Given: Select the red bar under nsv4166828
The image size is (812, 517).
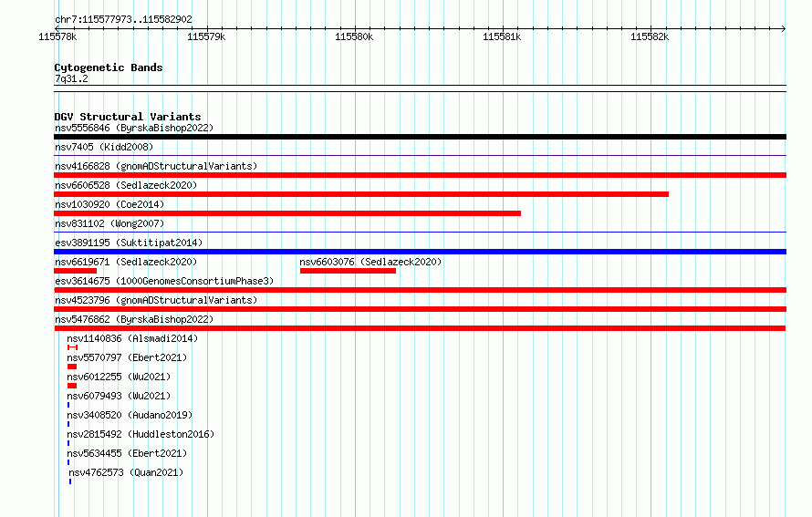Looking at the screenshot, I should point(420,175).
